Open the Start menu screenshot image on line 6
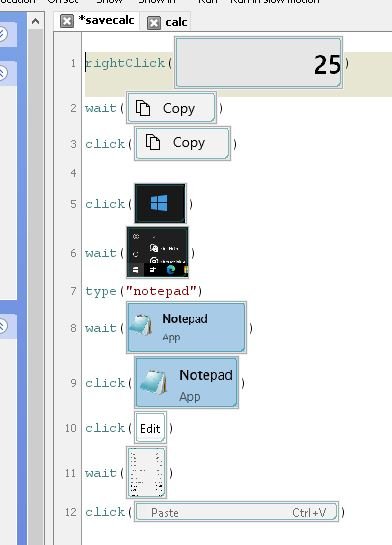Screen dimensions: 392x545 (x=157, y=252)
